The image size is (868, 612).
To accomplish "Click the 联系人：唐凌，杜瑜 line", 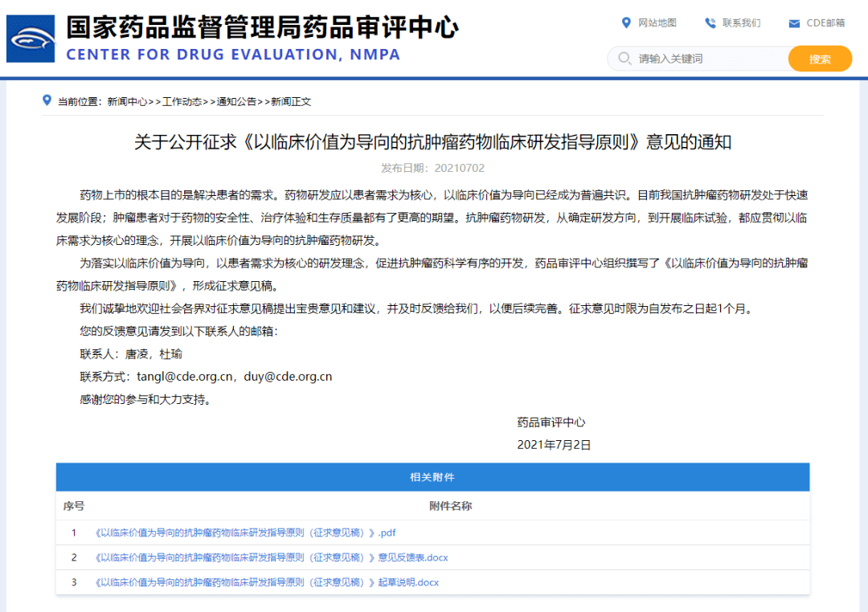I will point(131,354).
